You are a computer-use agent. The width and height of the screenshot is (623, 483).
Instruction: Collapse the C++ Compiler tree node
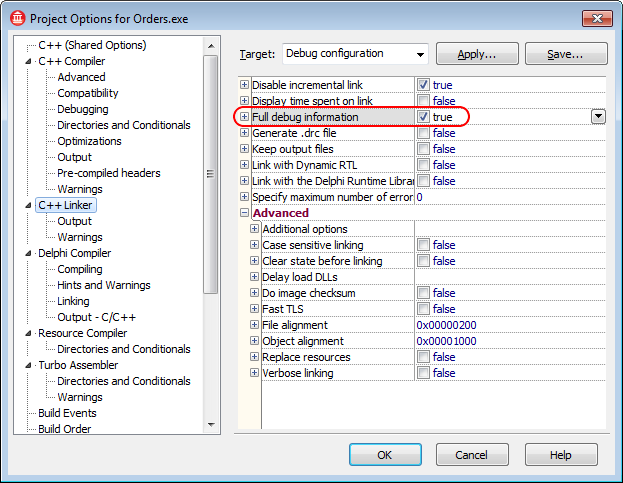[x=29, y=61]
